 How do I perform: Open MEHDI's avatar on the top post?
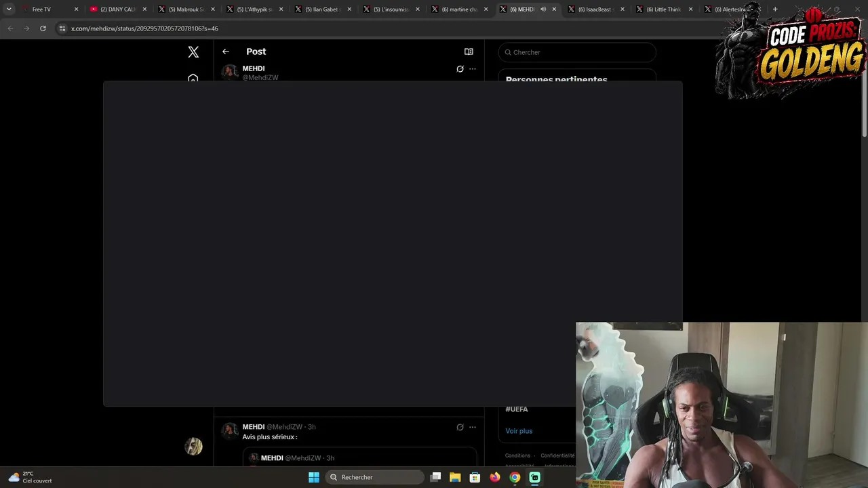click(x=230, y=73)
